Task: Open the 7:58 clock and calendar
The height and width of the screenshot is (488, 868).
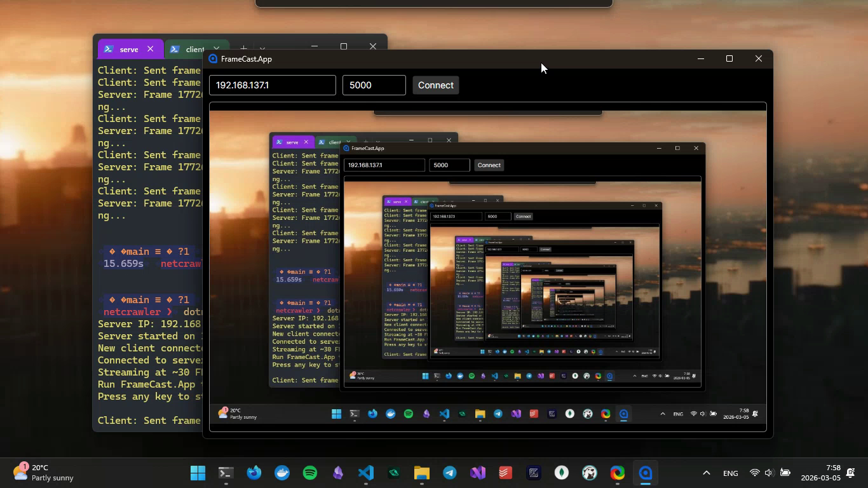Action: tap(821, 473)
